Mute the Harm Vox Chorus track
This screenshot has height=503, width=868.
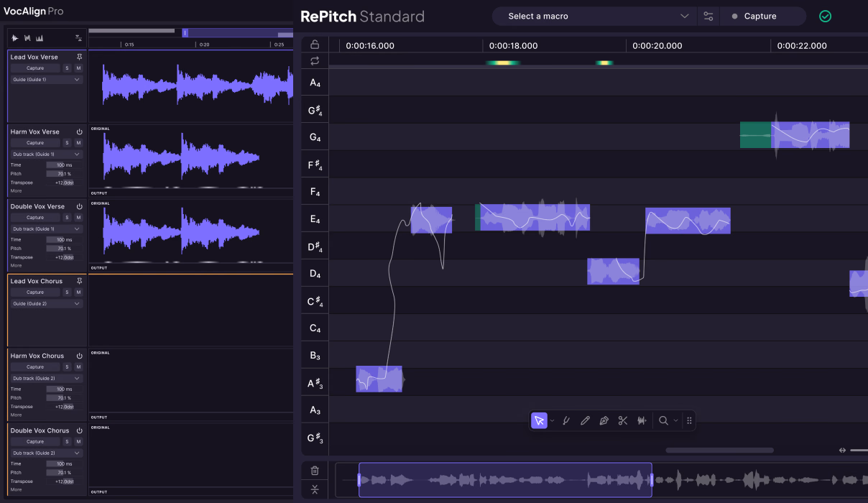(x=78, y=367)
